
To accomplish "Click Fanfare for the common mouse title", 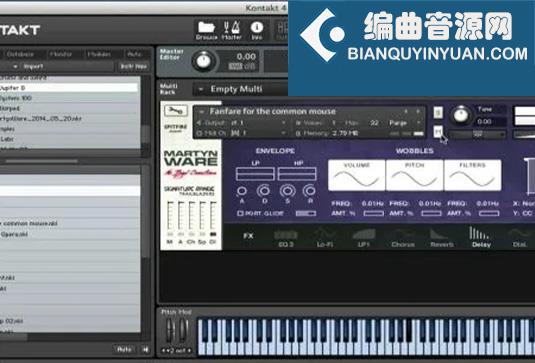I will tap(273, 111).
